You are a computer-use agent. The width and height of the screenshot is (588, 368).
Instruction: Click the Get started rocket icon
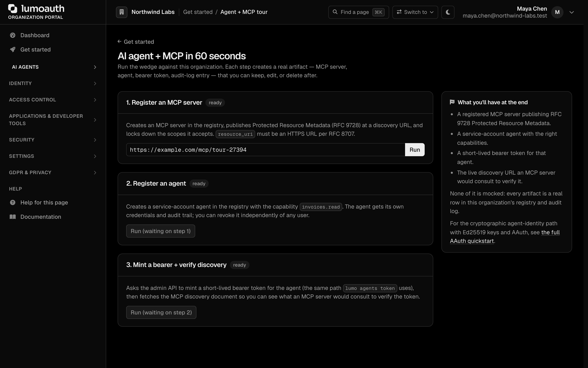click(13, 50)
